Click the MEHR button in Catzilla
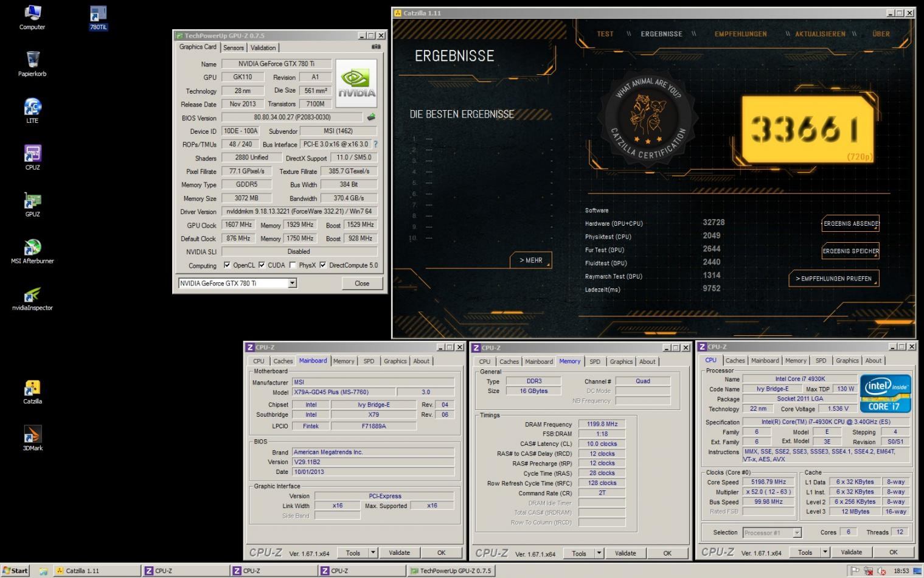 tap(531, 260)
